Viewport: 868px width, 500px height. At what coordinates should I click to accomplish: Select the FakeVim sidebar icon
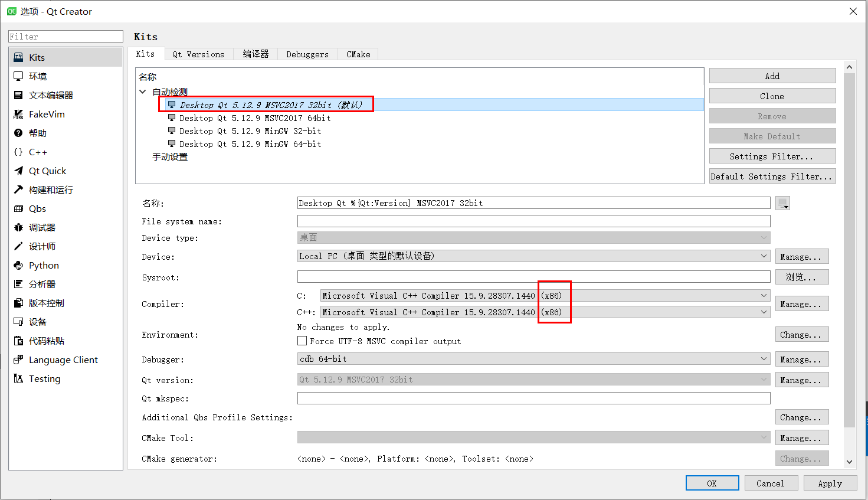(18, 114)
